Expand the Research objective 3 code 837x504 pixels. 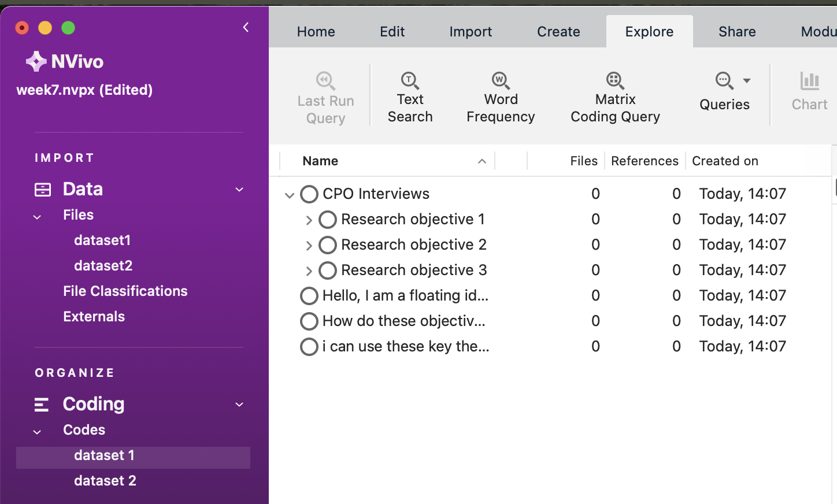309,271
